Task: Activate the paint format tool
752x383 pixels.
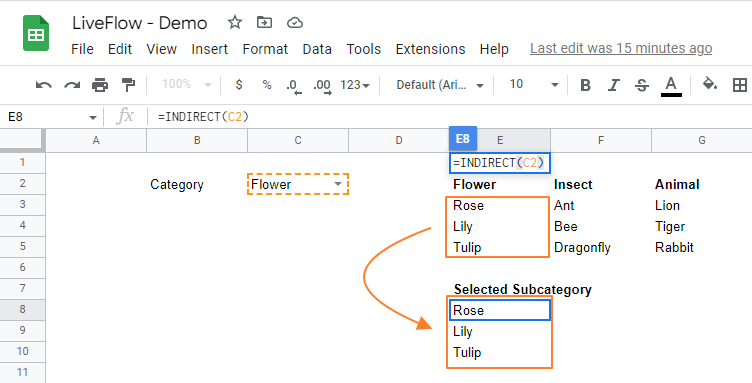Action: click(128, 85)
